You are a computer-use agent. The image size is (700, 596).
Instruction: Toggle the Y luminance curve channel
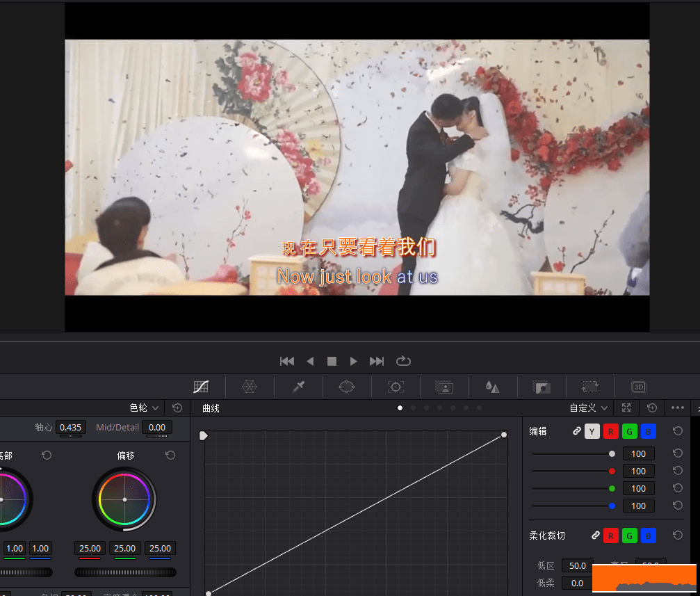click(x=592, y=431)
